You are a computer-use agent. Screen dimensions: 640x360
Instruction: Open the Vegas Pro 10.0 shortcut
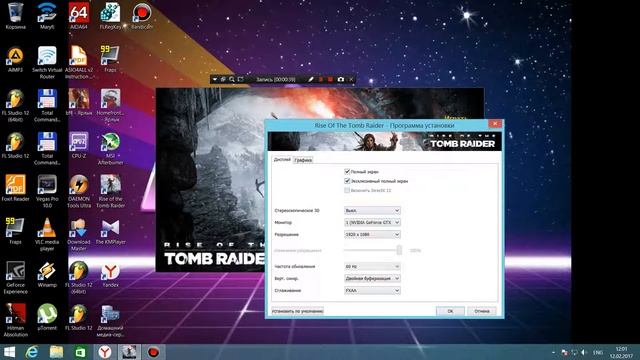(47, 191)
